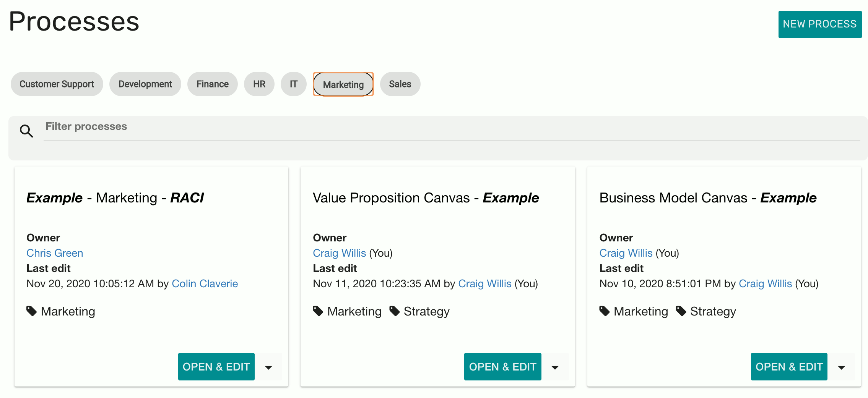Deselect the Marketing filter chip
Viewport: 868px width, 398px height.
343,84
